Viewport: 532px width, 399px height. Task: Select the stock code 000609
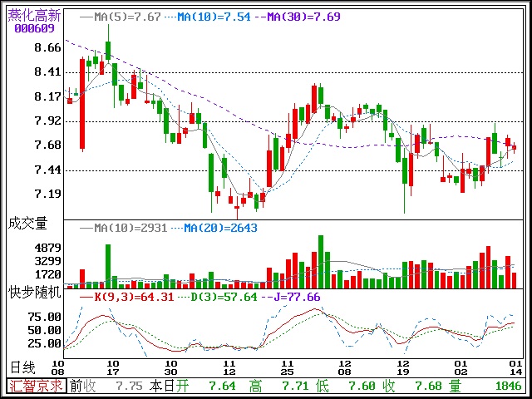(x=34, y=28)
